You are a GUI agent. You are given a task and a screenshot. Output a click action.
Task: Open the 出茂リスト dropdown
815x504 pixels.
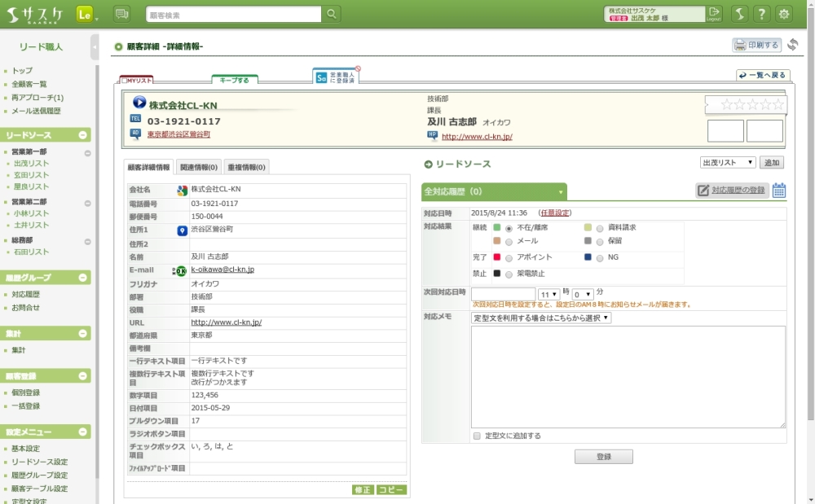pyautogui.click(x=728, y=163)
